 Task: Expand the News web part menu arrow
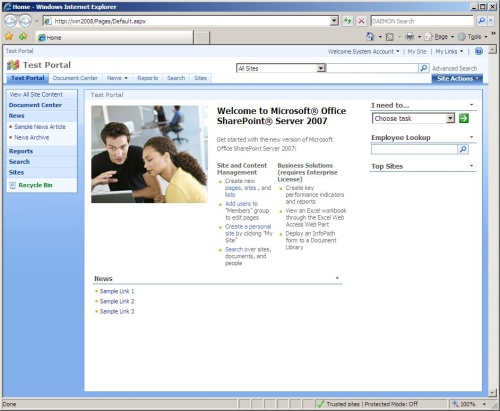(x=337, y=278)
